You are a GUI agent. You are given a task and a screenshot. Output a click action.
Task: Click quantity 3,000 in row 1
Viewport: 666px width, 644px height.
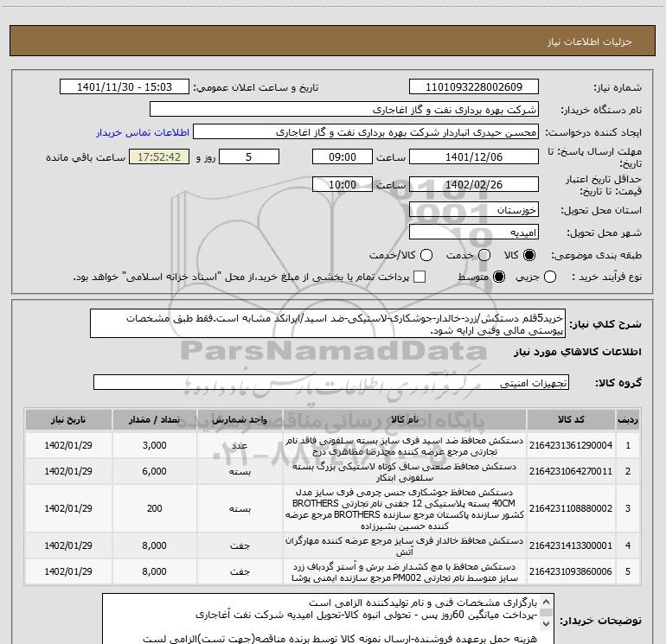coord(155,445)
